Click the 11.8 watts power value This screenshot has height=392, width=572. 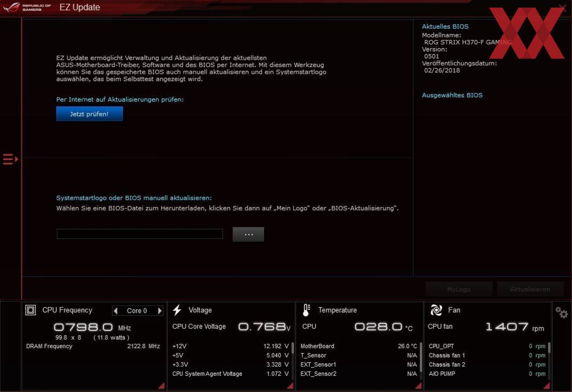coord(111,337)
